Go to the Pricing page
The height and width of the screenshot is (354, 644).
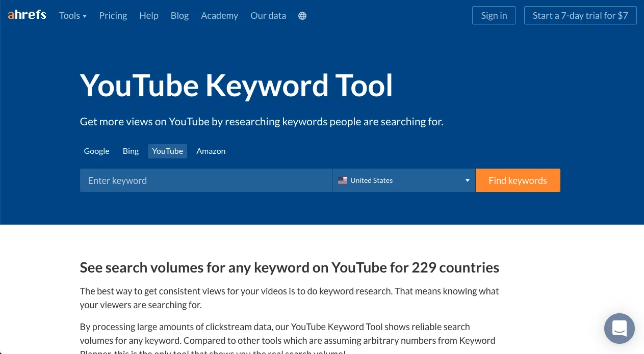pyautogui.click(x=113, y=16)
